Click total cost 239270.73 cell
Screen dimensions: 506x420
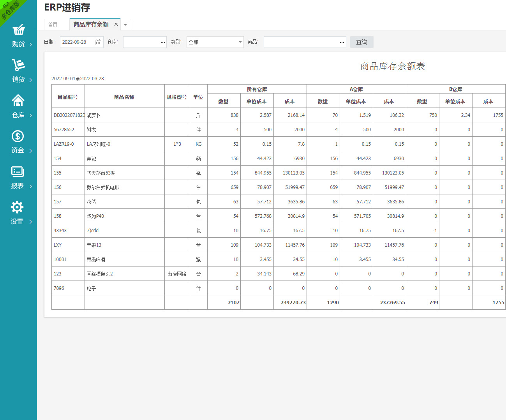290,303
